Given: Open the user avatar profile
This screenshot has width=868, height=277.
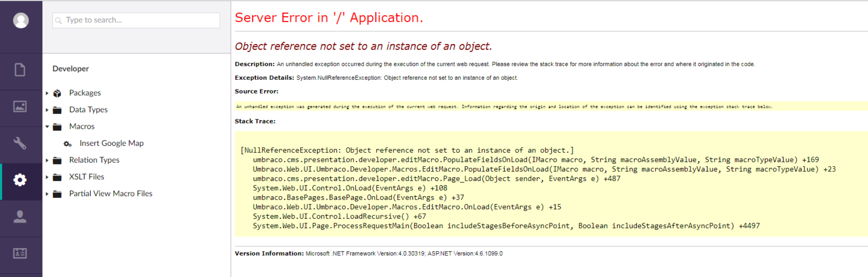Looking at the screenshot, I should click(x=21, y=20).
